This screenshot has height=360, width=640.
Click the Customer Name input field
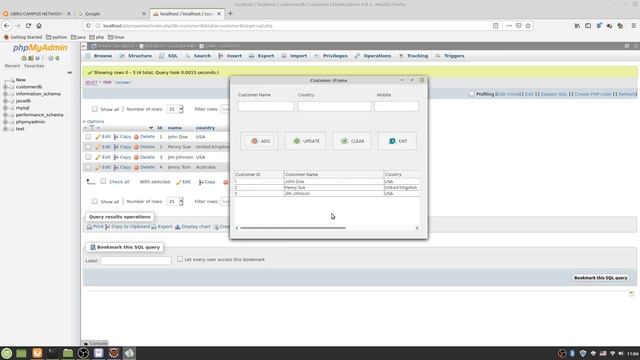tap(266, 107)
